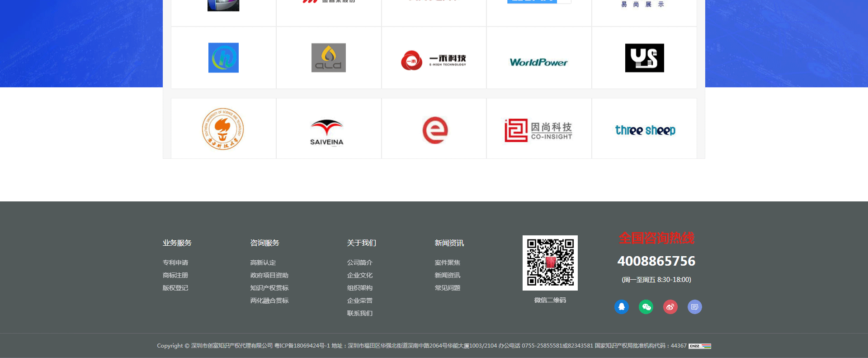Open the ALD partner logo

329,58
